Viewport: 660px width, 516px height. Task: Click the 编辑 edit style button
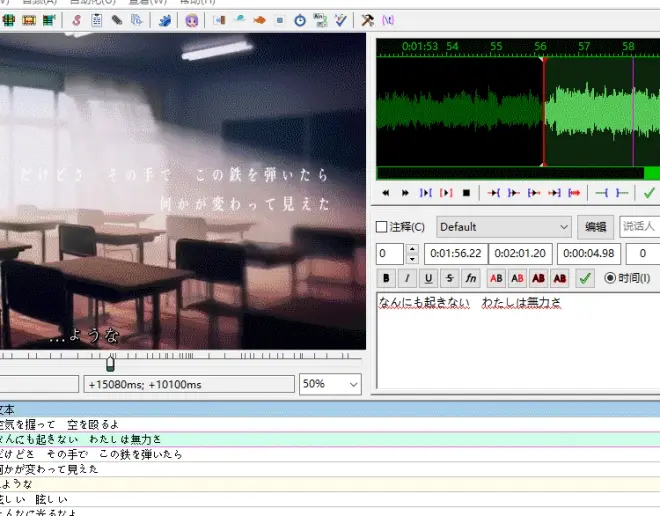pos(596,227)
